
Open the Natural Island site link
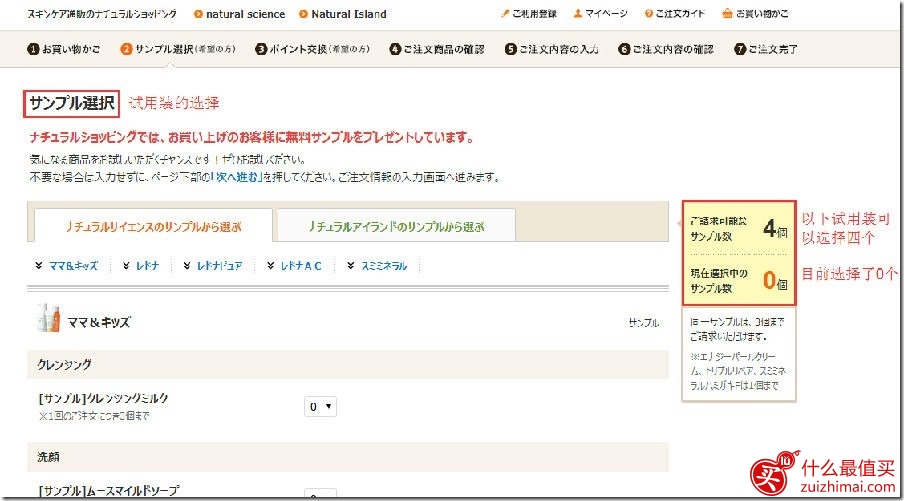click(x=349, y=14)
